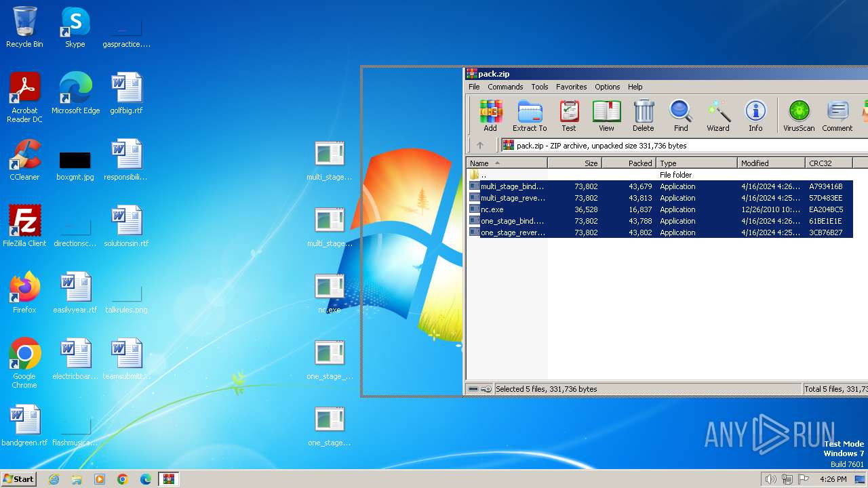Click the View toolbar icon
Screen dimensions: 868x488
[x=606, y=116]
